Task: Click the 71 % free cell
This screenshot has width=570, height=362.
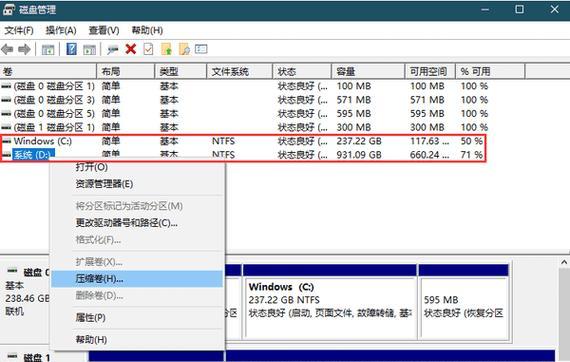Action: [472, 155]
